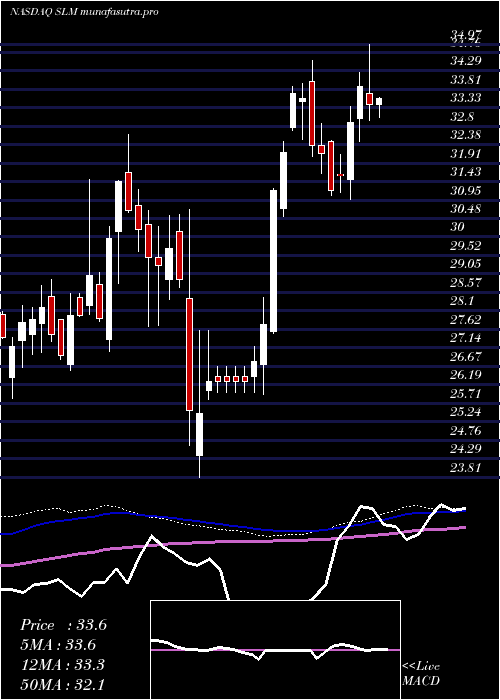Select the 26.67 price axis label
Screen dimensions: 500x700
tap(466, 357)
